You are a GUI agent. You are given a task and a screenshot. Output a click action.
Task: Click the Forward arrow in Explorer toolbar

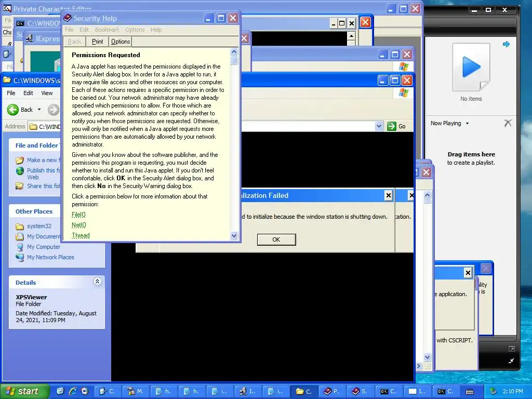(54, 110)
